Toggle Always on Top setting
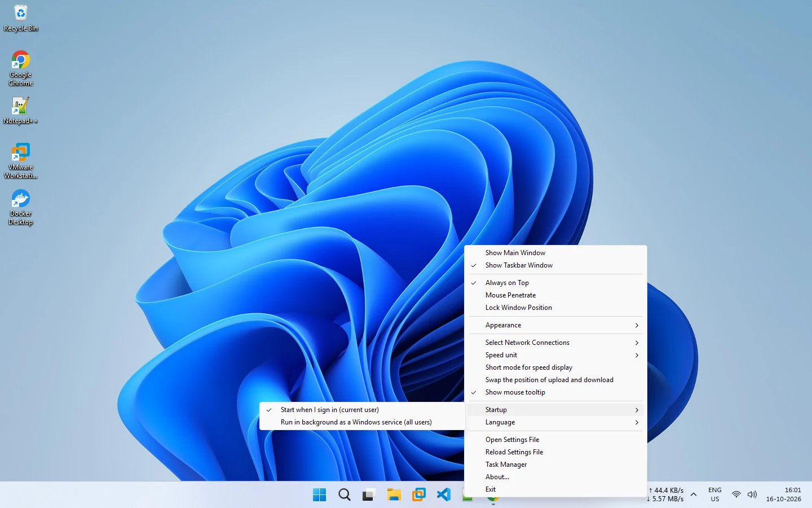The width and height of the screenshot is (812, 508). [555, 283]
